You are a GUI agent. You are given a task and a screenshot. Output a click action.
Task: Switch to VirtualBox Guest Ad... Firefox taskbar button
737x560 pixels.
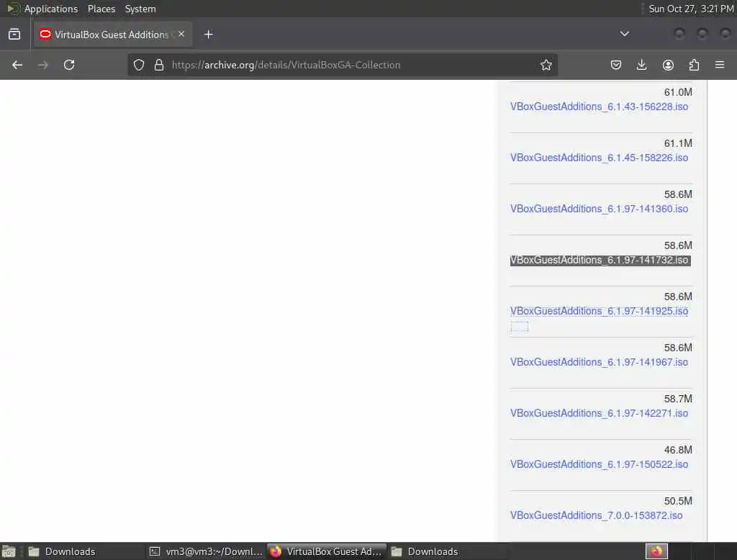coord(327,551)
